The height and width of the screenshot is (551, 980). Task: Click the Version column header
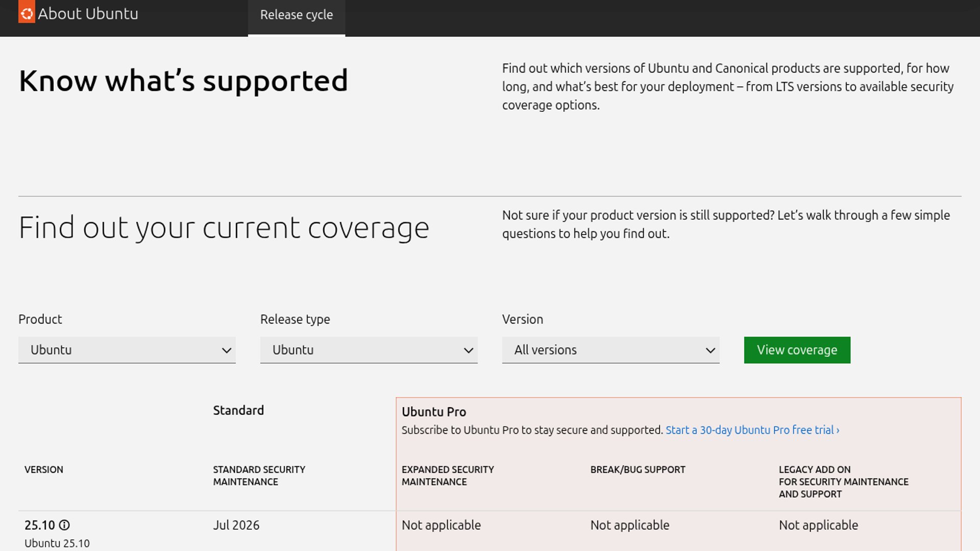tap(44, 469)
